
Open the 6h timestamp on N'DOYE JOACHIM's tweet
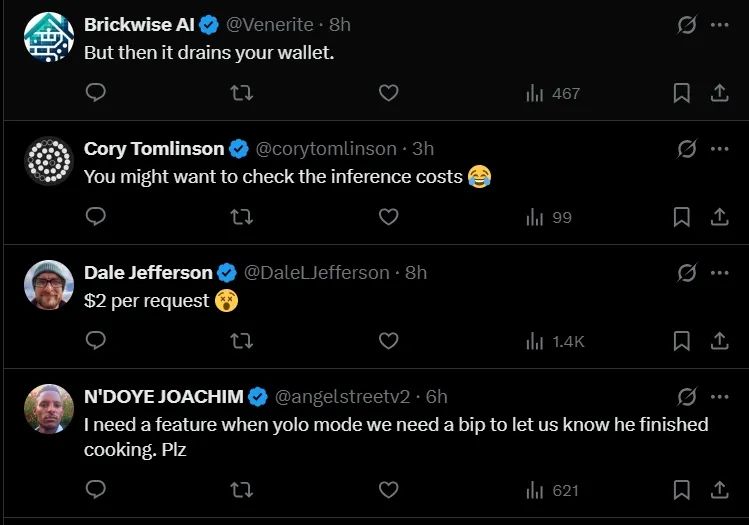click(x=437, y=396)
